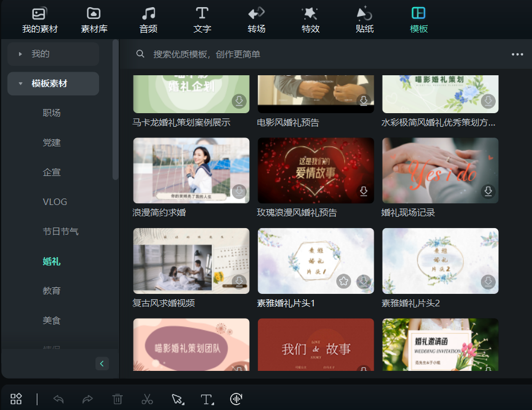Redo the last action
Viewport: 532px width, 410px height.
point(87,399)
